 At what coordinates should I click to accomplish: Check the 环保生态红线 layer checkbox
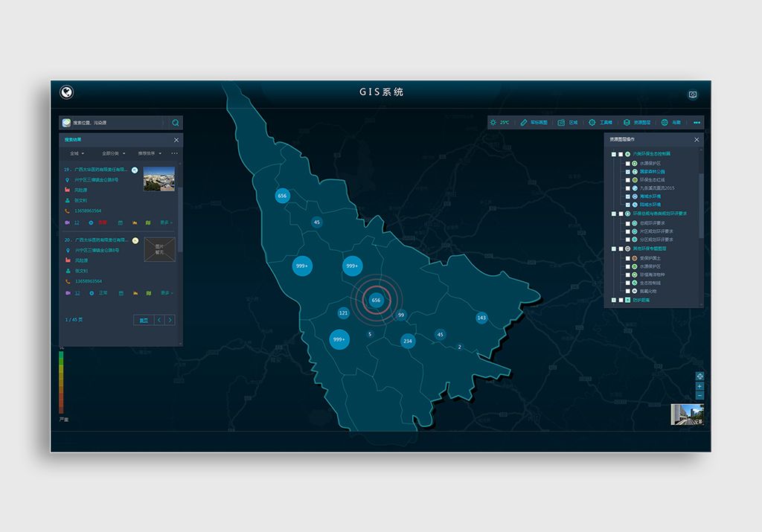tap(627, 180)
